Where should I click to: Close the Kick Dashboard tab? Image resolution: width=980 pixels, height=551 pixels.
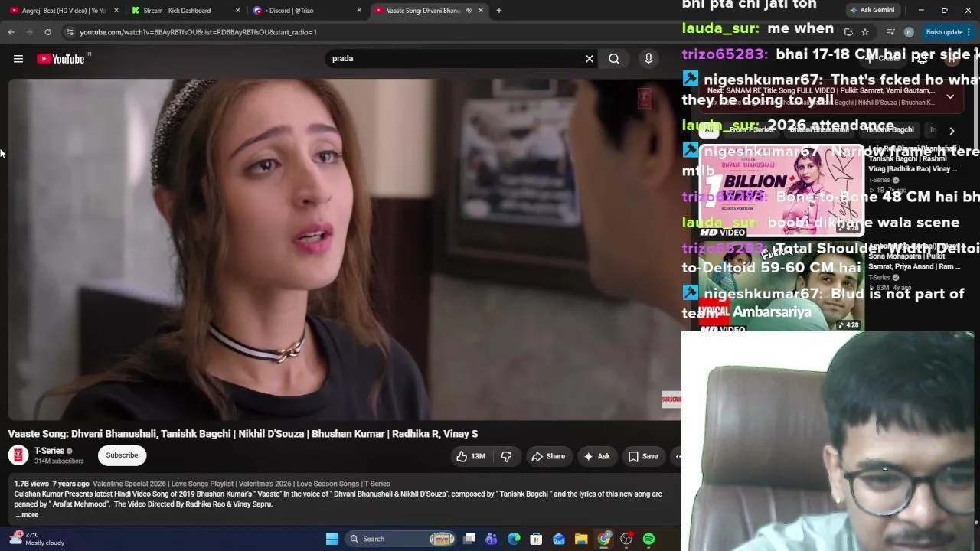pyautogui.click(x=237, y=11)
